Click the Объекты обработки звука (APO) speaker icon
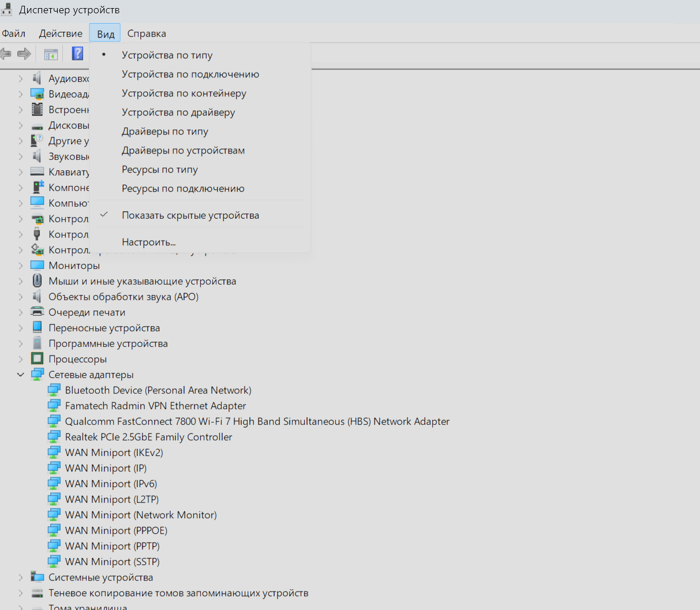This screenshot has height=610, width=700. pyautogui.click(x=37, y=297)
